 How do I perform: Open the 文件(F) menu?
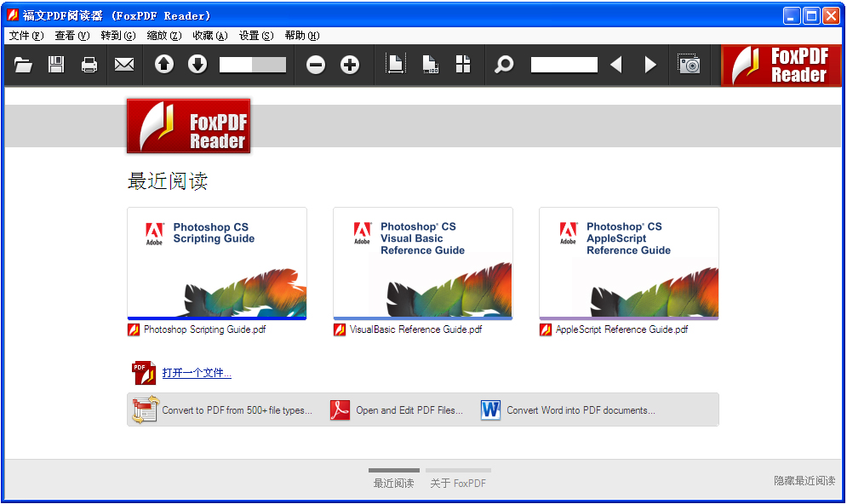tap(26, 36)
